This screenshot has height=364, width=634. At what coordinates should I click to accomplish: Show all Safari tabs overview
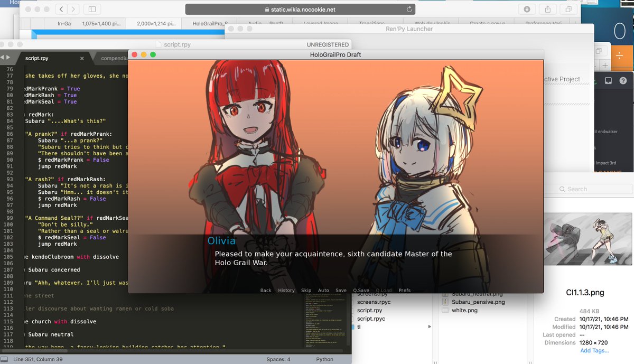click(x=568, y=9)
